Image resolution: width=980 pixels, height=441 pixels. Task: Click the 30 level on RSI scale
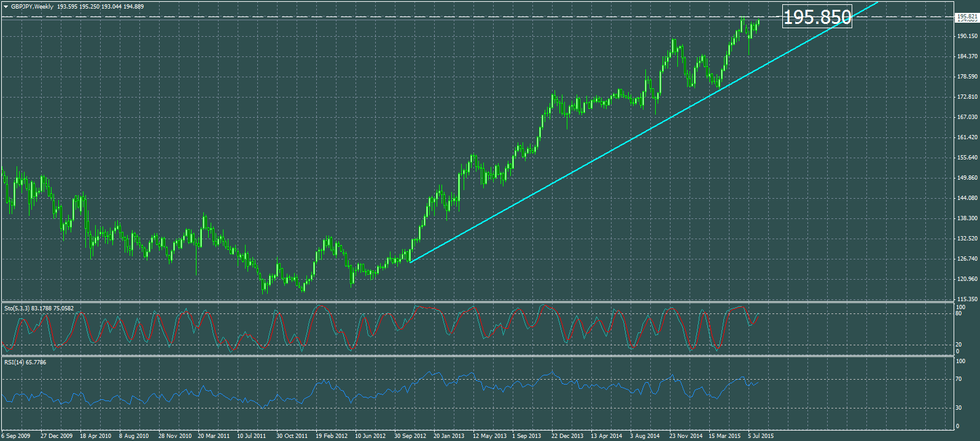click(x=959, y=408)
